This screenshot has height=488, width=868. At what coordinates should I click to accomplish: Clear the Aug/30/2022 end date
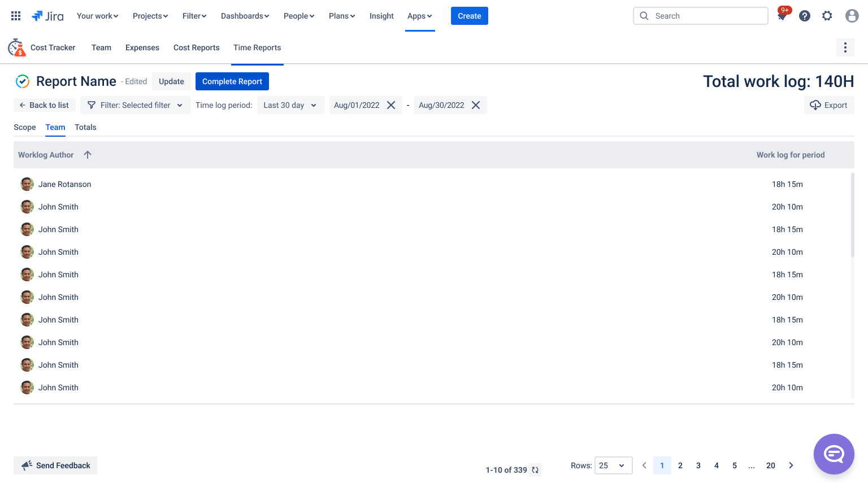coord(476,105)
